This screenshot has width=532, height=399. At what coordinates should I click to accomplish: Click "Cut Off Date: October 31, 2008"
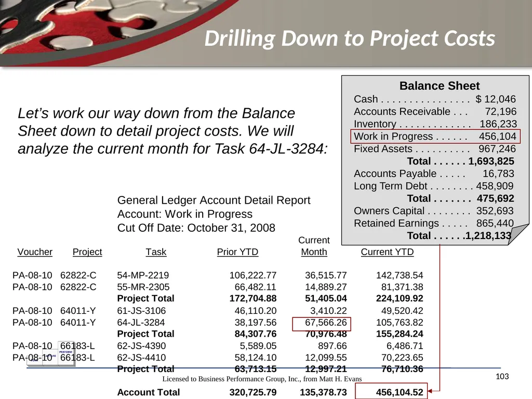click(196, 228)
